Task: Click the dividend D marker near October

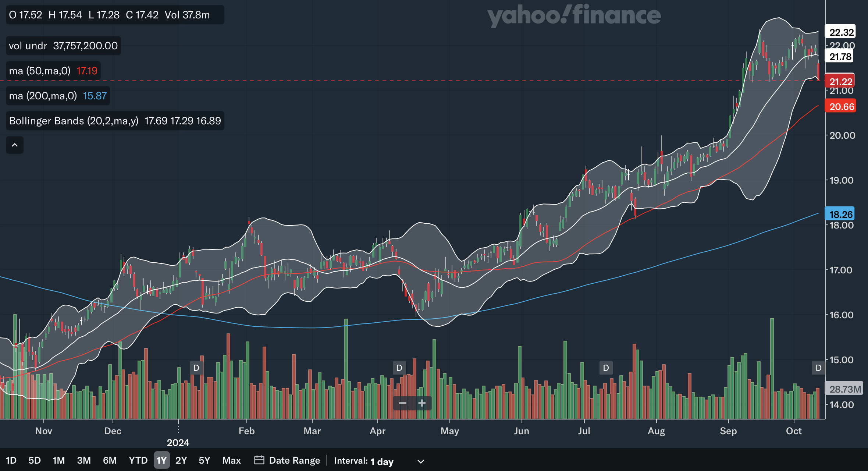Action: click(x=818, y=368)
